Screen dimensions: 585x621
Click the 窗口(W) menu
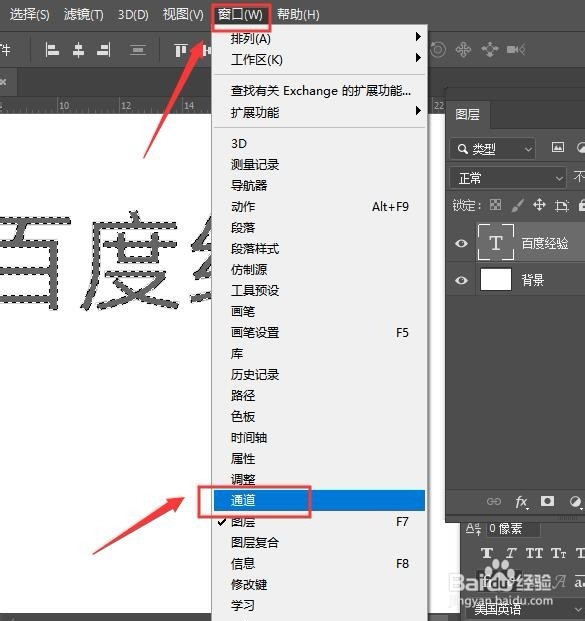point(240,15)
